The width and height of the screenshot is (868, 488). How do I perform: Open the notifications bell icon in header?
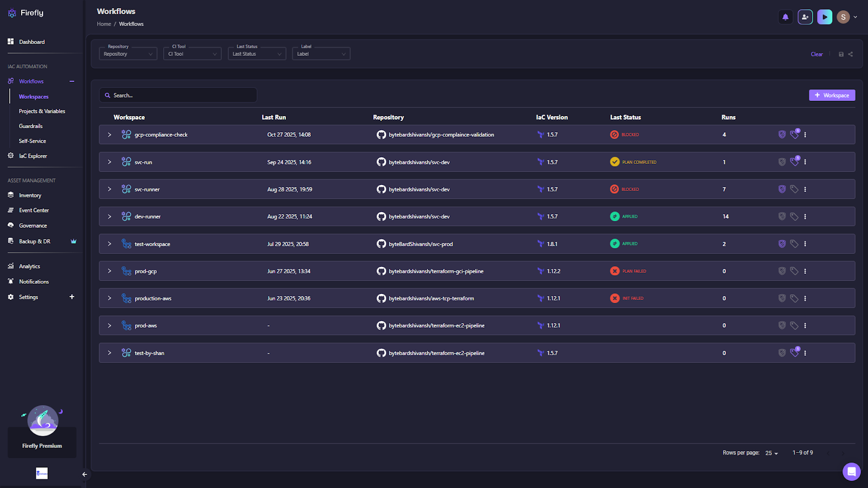pyautogui.click(x=785, y=17)
